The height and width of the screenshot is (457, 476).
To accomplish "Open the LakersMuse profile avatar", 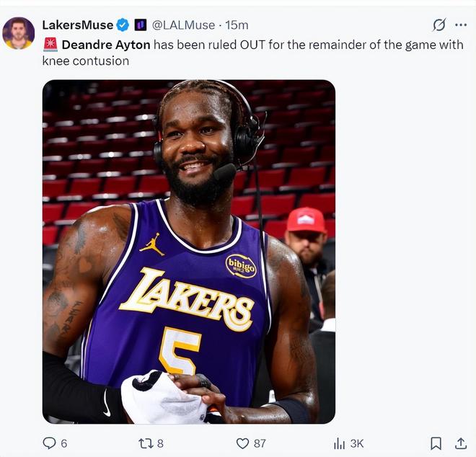I will [x=19, y=32].
